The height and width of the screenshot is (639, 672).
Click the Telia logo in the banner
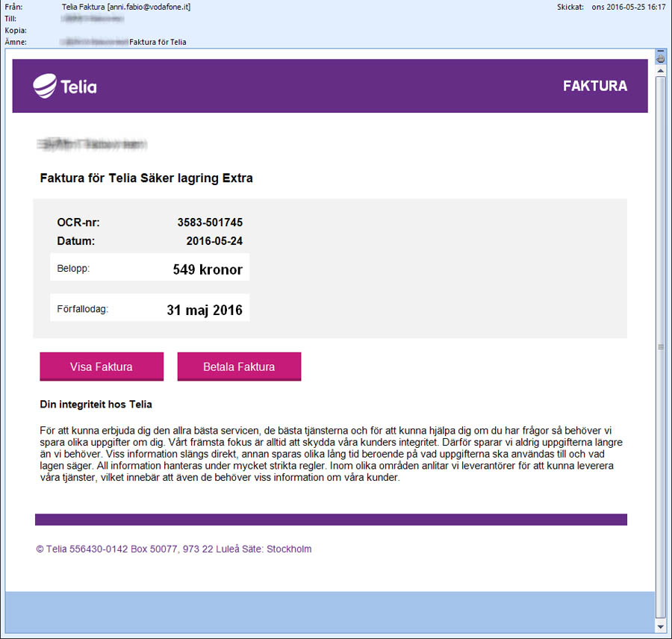pos(65,86)
